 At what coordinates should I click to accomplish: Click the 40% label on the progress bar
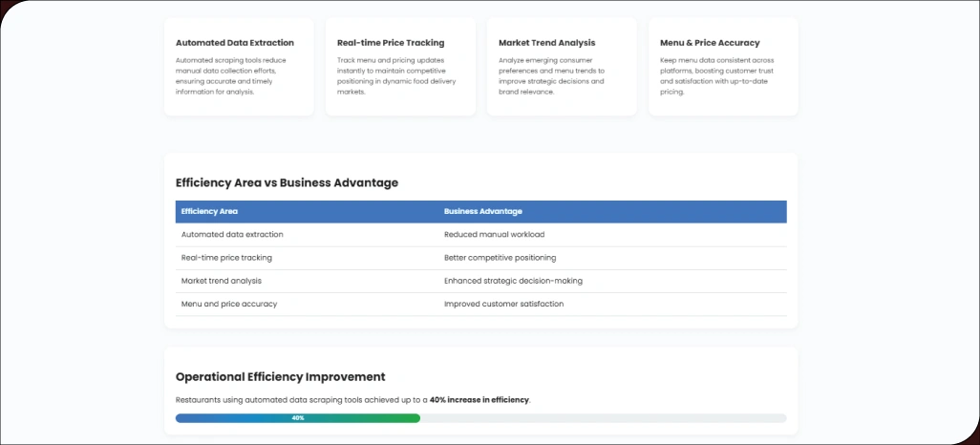point(298,418)
